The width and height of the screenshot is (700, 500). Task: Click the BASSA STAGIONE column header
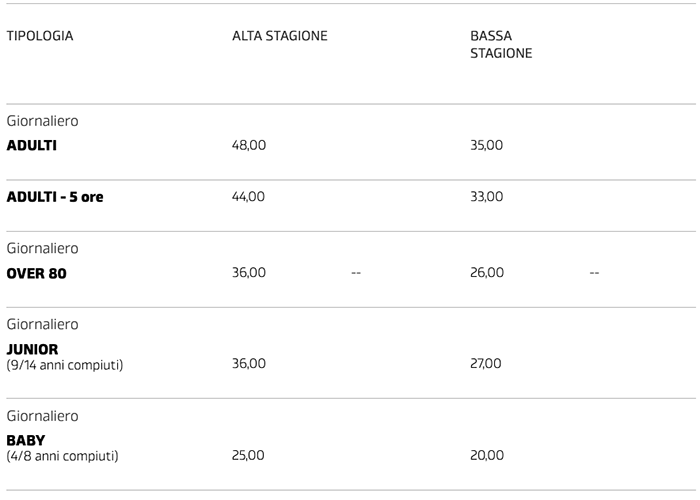pos(501,44)
